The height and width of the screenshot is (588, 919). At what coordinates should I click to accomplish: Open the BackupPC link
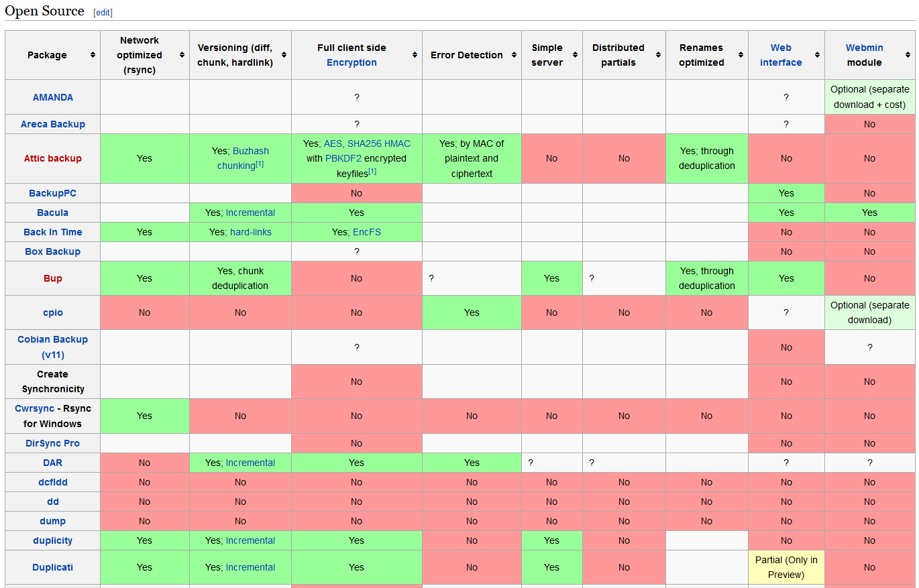(x=53, y=193)
